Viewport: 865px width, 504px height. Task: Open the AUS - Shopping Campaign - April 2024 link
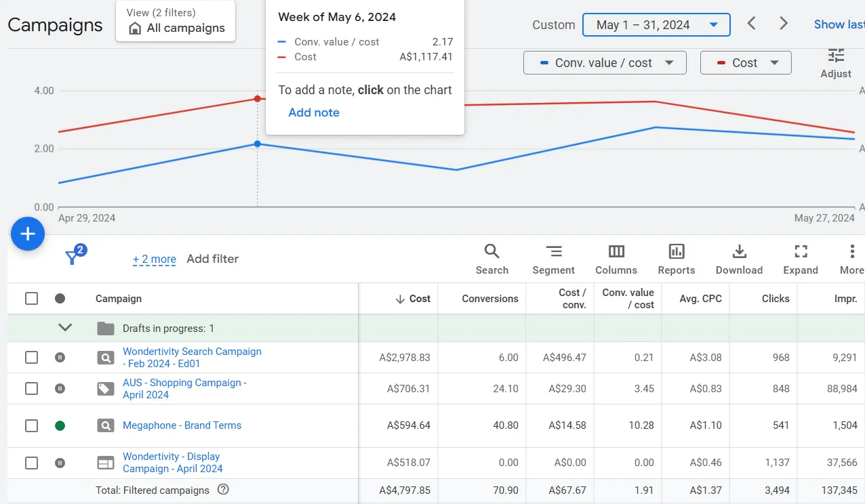tap(184, 388)
